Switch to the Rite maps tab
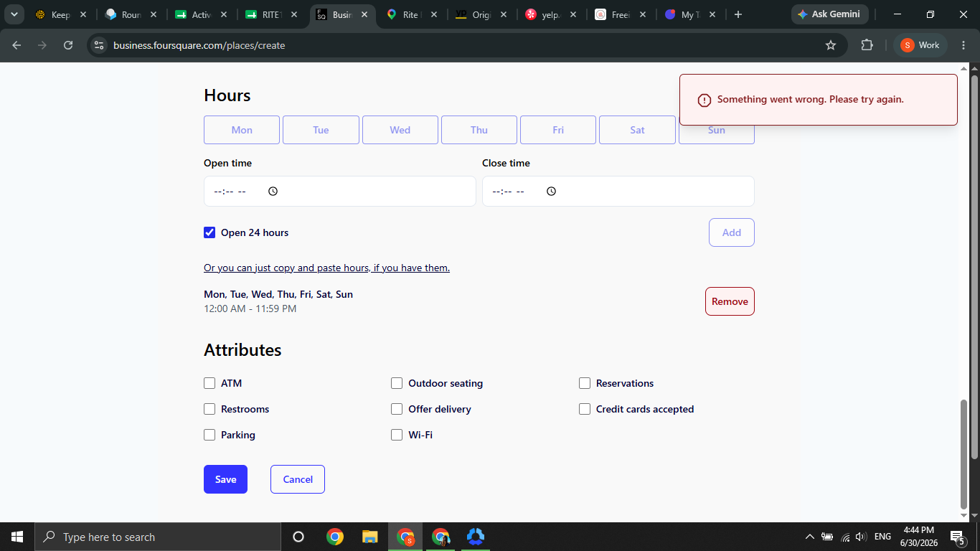 click(x=411, y=14)
